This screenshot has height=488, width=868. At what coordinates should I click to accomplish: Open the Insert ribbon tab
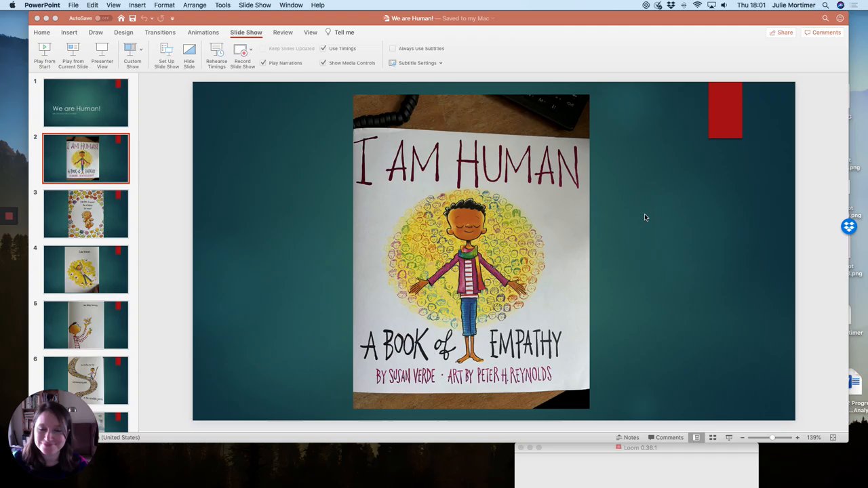pyautogui.click(x=68, y=32)
